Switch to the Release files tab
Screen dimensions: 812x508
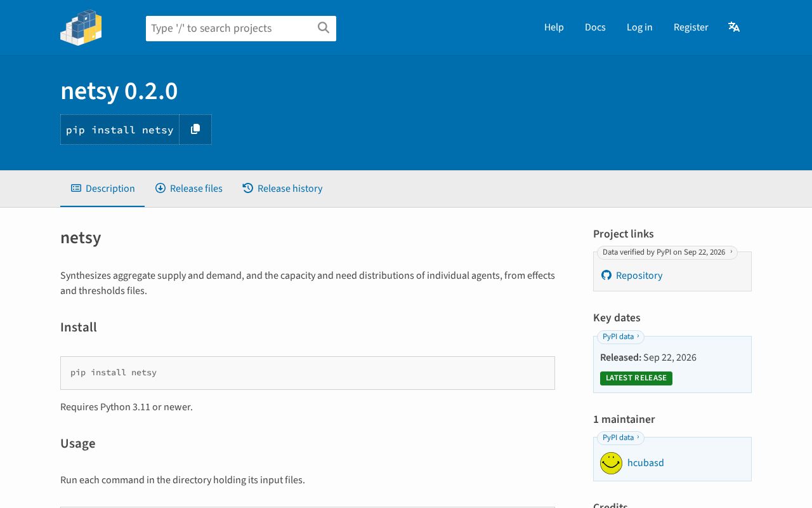point(189,189)
